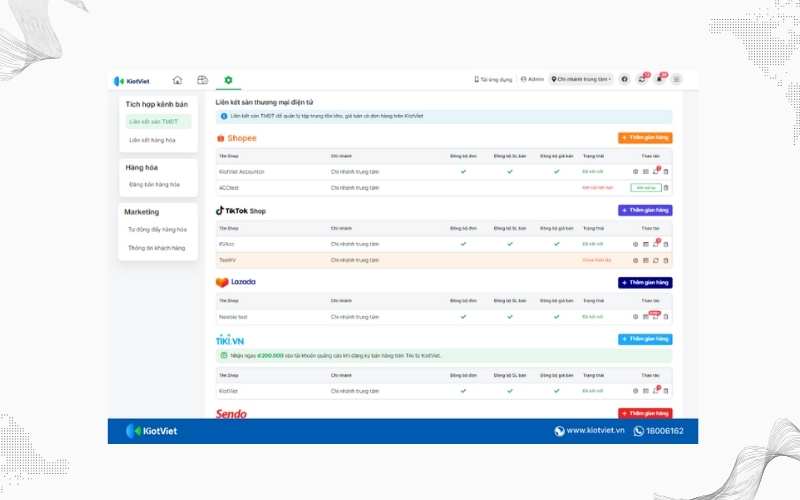The image size is (800, 500).
Task: Click Thêm gian hàng button for Lazada
Action: point(645,283)
